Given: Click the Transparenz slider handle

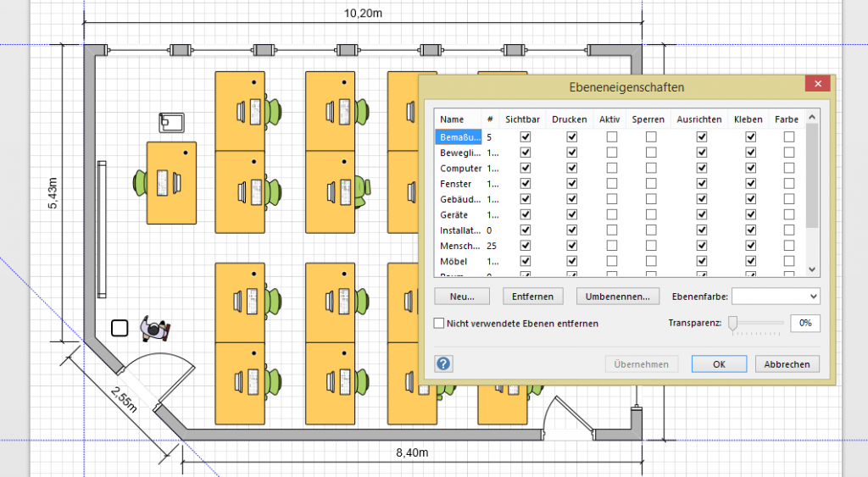Looking at the screenshot, I should pyautogui.click(x=733, y=323).
